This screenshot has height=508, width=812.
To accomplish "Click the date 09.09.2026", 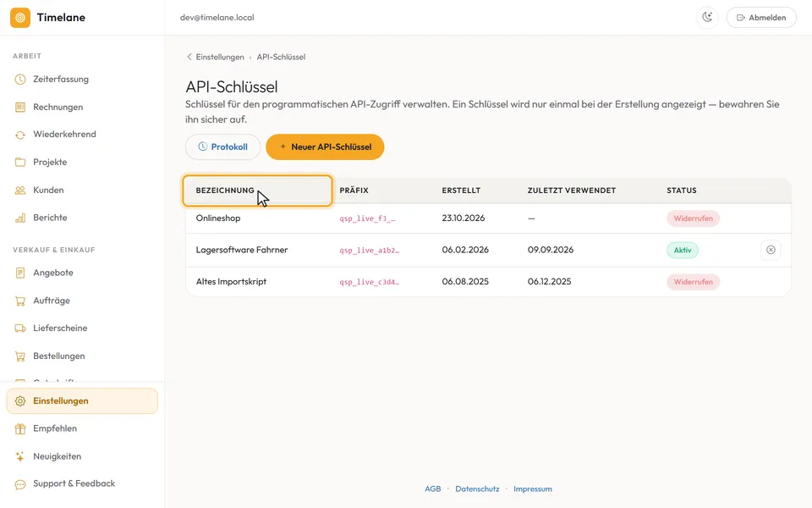I will (551, 250).
